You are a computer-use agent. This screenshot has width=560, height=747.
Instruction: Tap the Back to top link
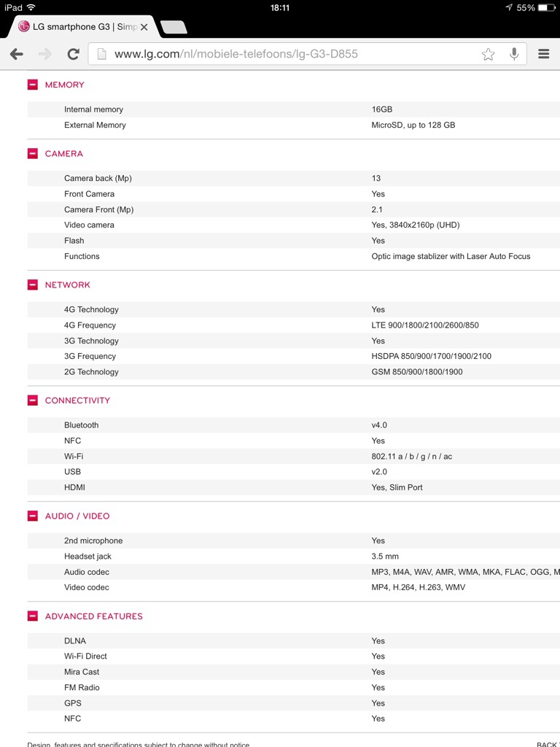point(548,744)
